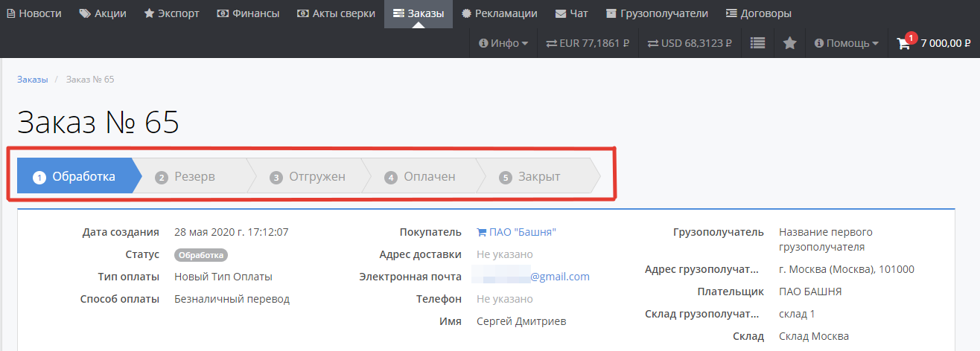980x351 pixels.
Task: Open Акты сверки page
Action: [x=335, y=13]
